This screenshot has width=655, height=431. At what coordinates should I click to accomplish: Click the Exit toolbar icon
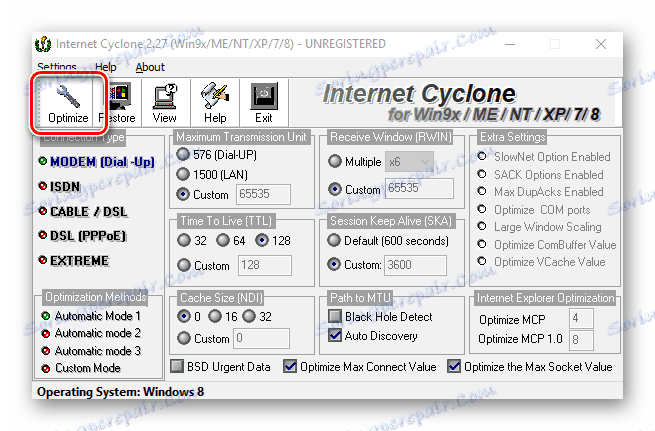(x=264, y=96)
